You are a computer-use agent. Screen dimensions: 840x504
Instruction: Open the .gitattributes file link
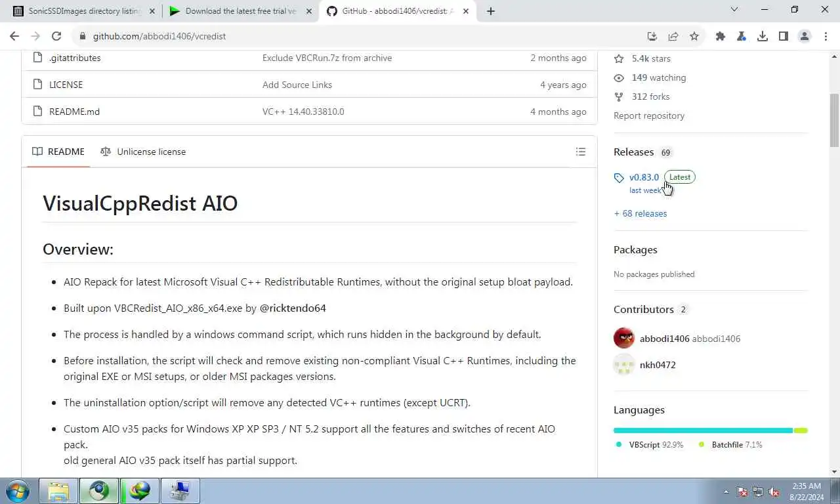click(75, 58)
